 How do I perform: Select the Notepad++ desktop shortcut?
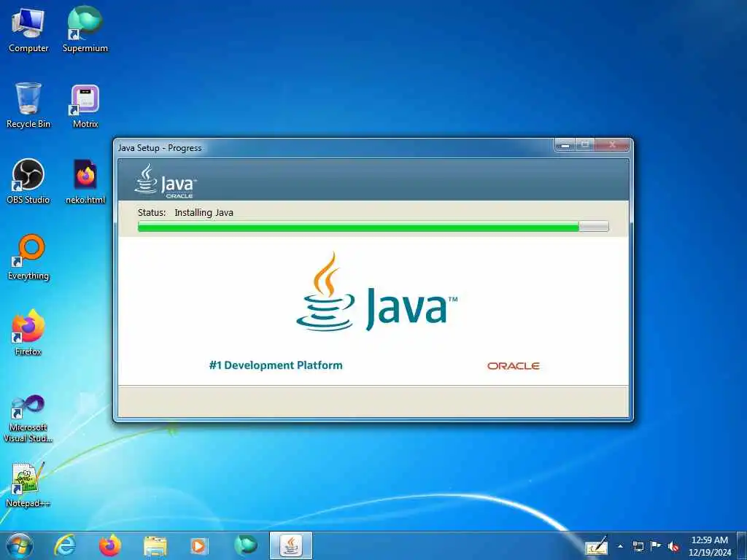[28, 484]
